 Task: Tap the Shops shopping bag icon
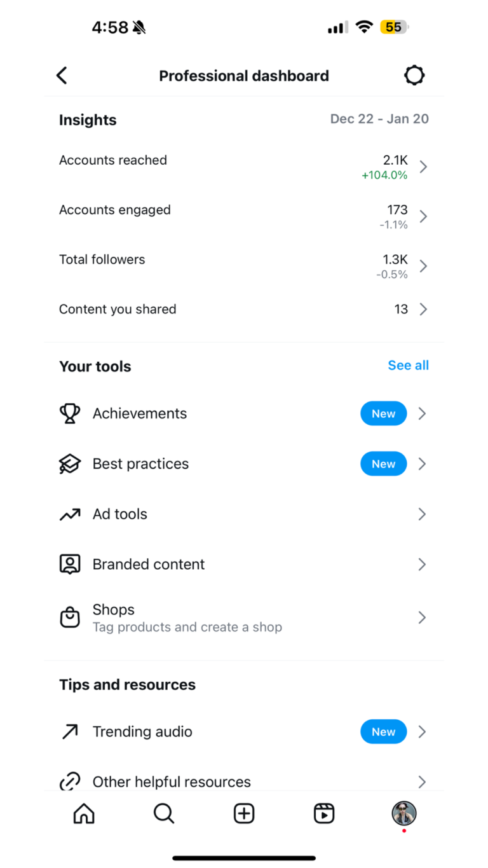(x=70, y=617)
